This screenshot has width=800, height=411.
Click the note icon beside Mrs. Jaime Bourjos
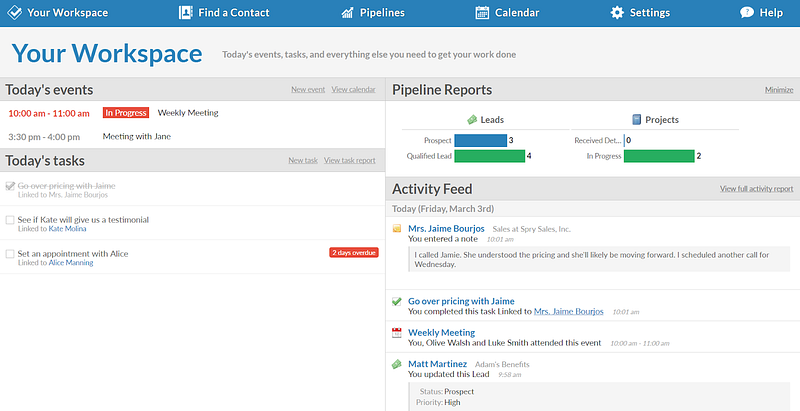click(x=396, y=229)
